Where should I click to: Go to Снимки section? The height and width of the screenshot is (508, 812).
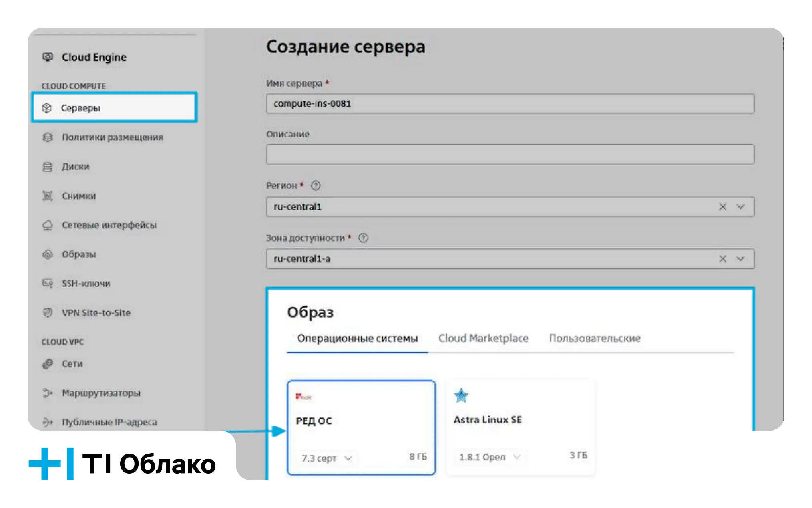tap(79, 196)
